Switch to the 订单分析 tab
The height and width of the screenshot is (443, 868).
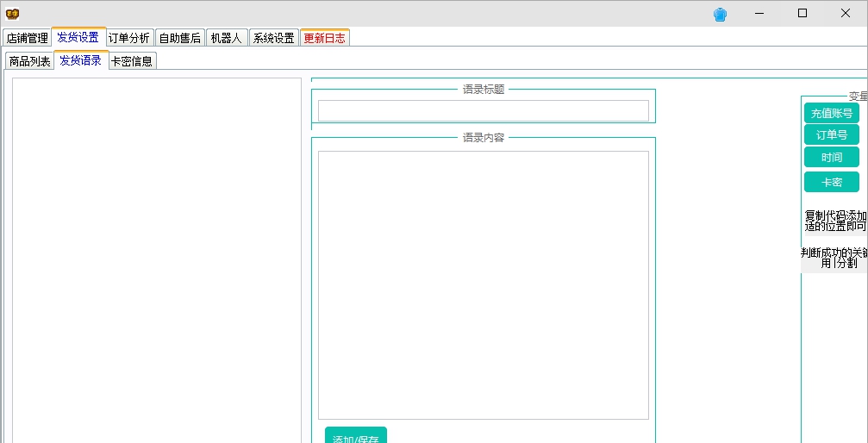point(128,38)
